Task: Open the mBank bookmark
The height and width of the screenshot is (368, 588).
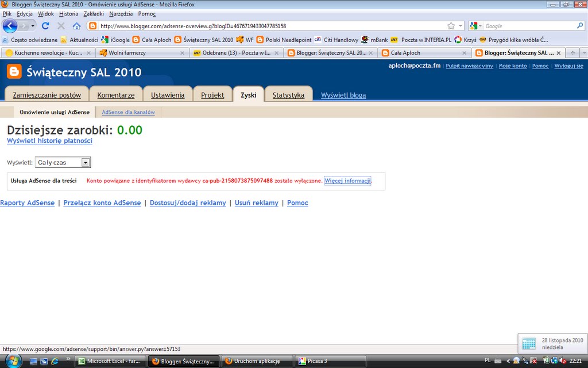Action: pos(374,40)
